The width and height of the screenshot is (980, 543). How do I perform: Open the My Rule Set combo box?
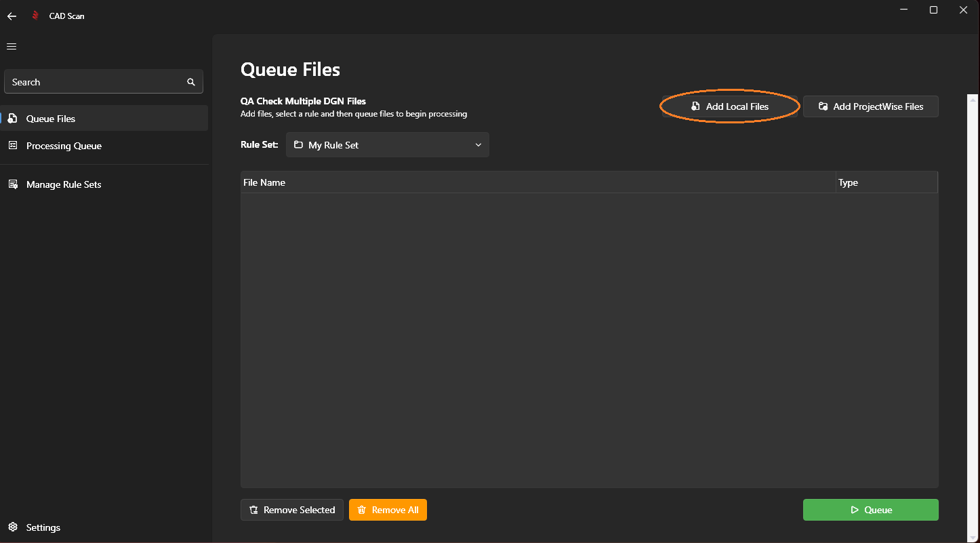[386, 145]
